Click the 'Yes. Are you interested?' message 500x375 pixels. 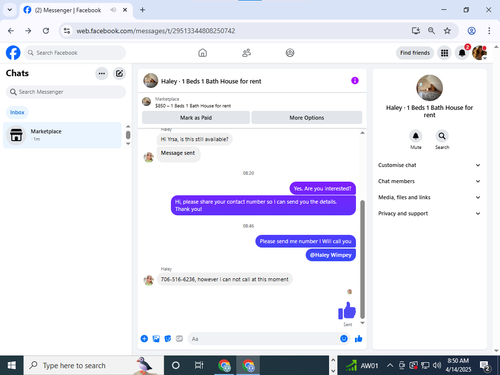tap(322, 188)
